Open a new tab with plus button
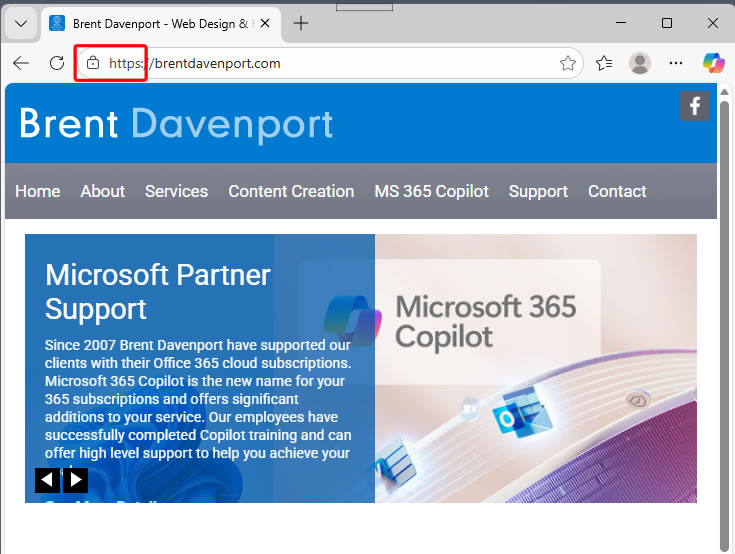735x554 pixels. coord(300,23)
